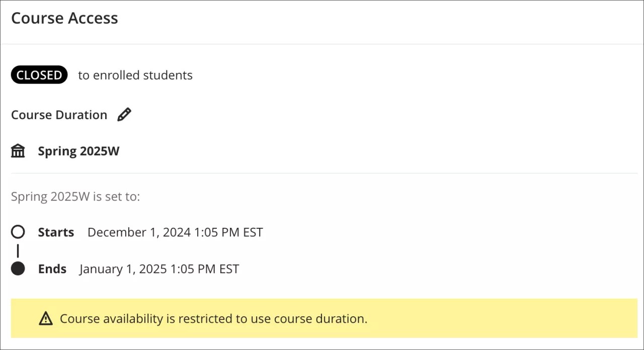Click the filled circle marker next to Ends
Viewport: 644px width, 350px height.
tap(18, 269)
